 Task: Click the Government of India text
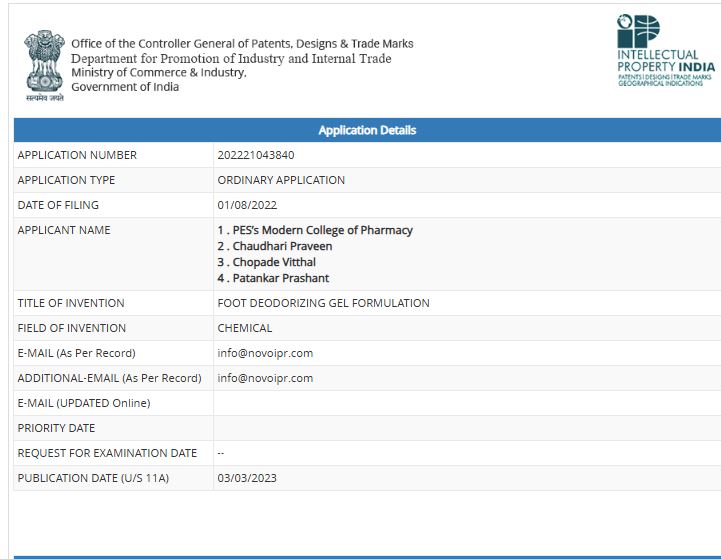tap(125, 87)
